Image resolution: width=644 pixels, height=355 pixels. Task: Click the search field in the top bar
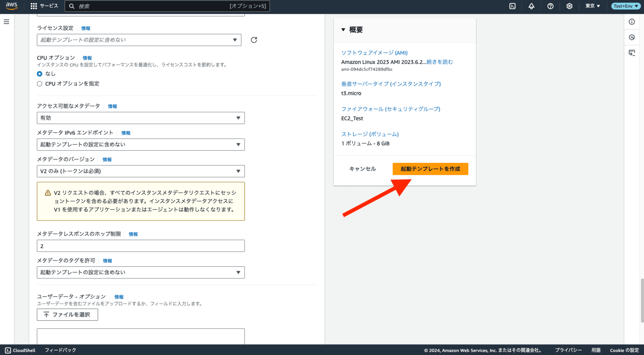pyautogui.click(x=167, y=6)
